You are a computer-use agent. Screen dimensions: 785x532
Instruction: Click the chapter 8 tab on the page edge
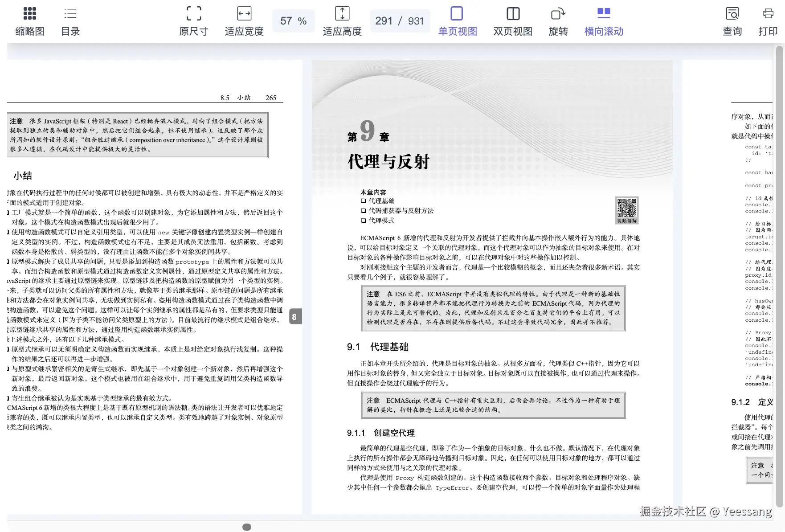click(294, 317)
